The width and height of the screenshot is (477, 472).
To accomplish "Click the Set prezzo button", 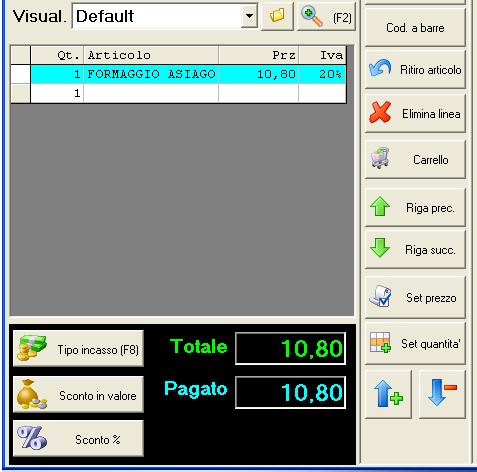I will click(415, 297).
